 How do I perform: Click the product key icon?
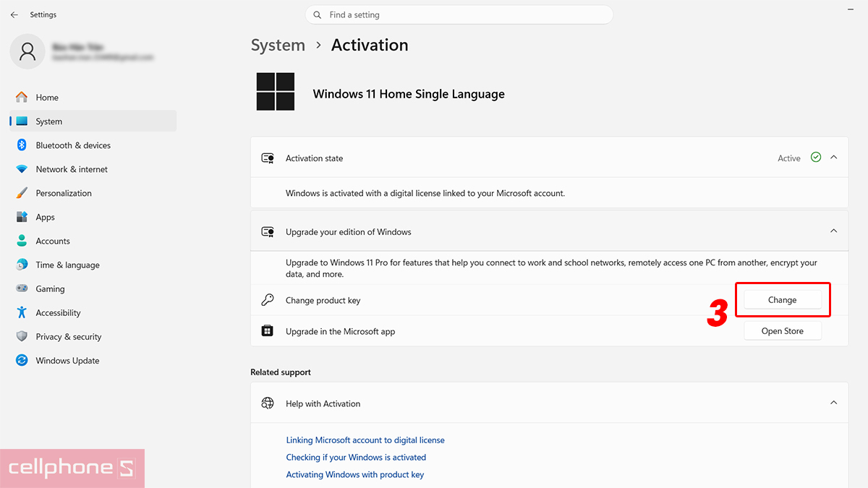(268, 300)
